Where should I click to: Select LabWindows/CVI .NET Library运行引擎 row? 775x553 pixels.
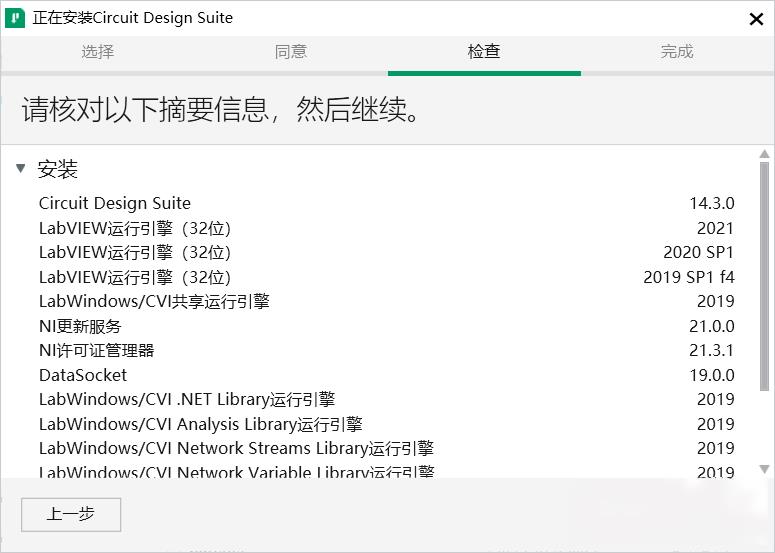point(387,399)
